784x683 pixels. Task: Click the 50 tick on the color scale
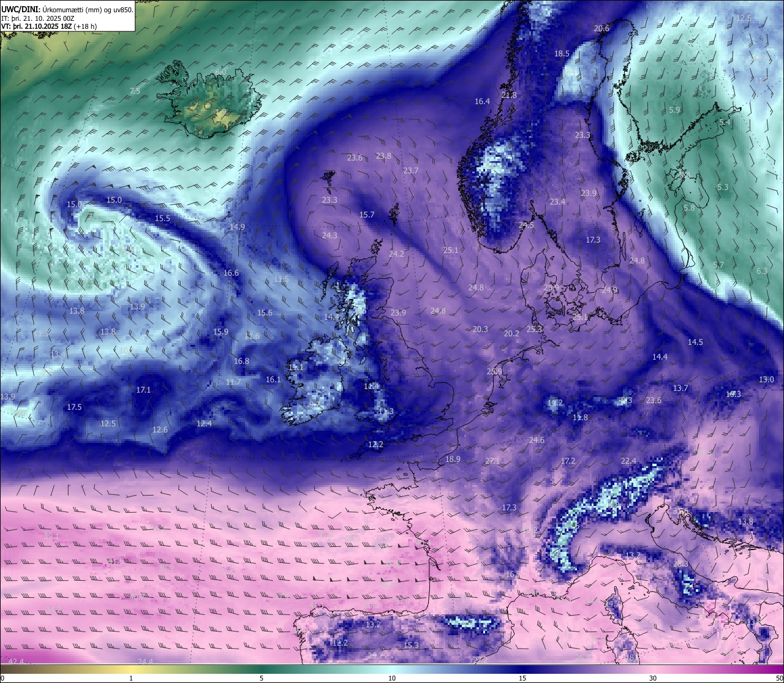[x=779, y=678]
